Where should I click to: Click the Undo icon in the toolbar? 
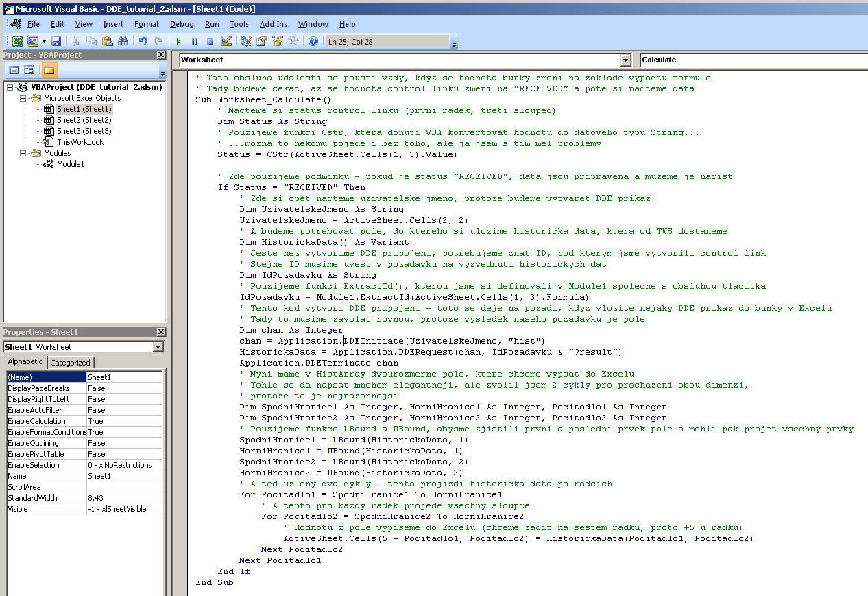click(x=143, y=42)
